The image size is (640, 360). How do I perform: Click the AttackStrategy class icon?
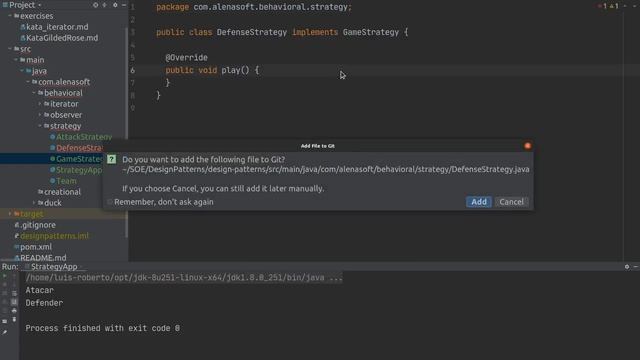52,137
